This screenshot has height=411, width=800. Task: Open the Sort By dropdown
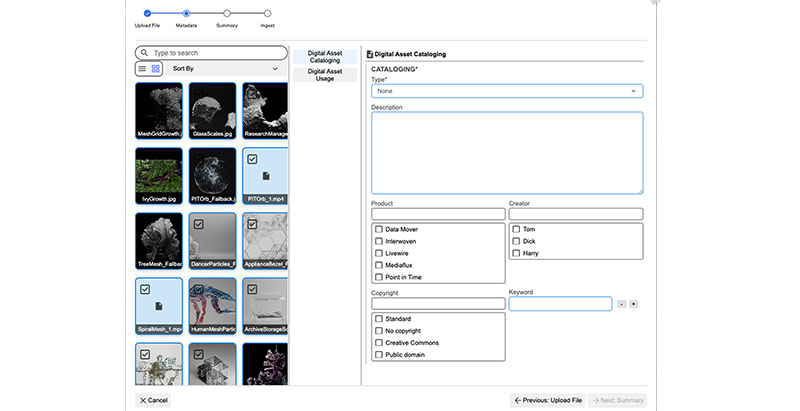pos(225,69)
